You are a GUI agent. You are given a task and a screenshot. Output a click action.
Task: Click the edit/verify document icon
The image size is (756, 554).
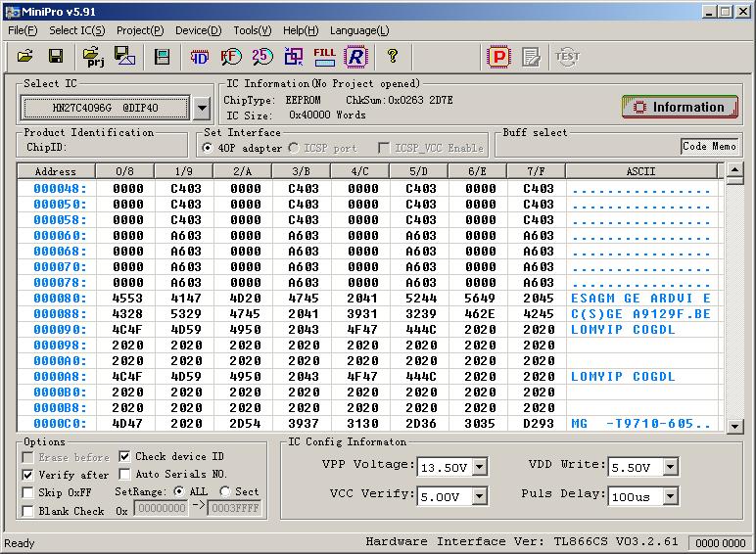click(531, 58)
